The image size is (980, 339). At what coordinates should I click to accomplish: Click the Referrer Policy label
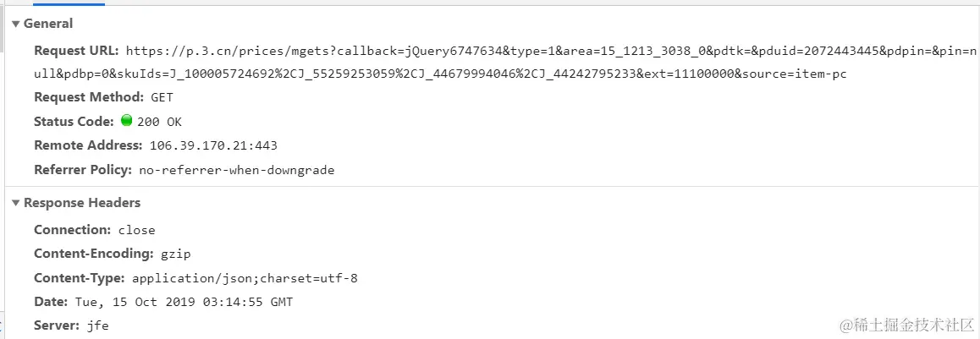click(x=83, y=169)
